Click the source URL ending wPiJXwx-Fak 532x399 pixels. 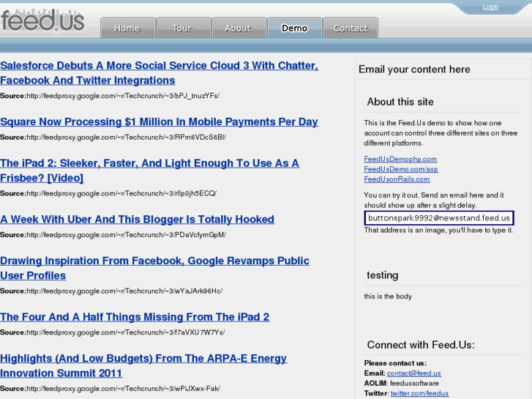click(x=123, y=389)
